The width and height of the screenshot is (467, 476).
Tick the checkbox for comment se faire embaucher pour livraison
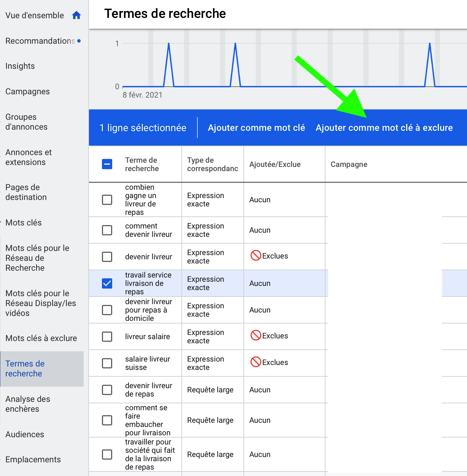tap(107, 420)
